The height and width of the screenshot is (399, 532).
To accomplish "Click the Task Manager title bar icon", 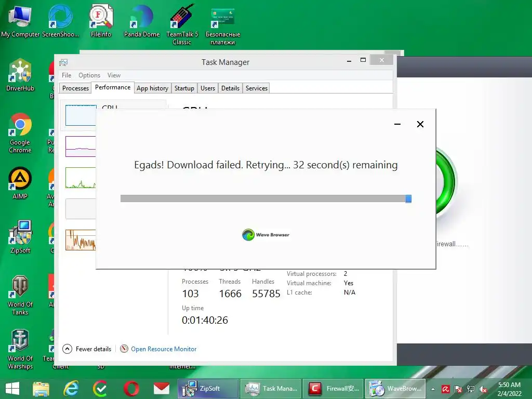I will point(63,62).
